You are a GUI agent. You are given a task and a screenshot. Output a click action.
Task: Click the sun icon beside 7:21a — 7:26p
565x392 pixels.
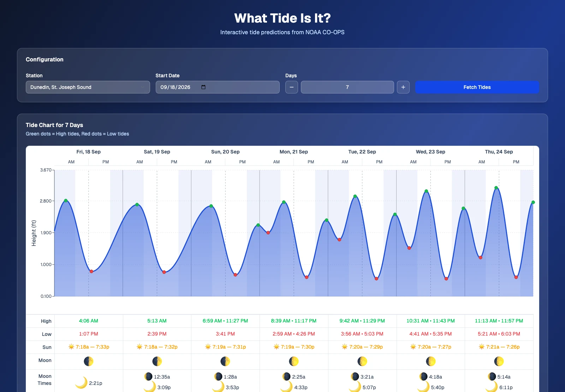[x=482, y=347]
